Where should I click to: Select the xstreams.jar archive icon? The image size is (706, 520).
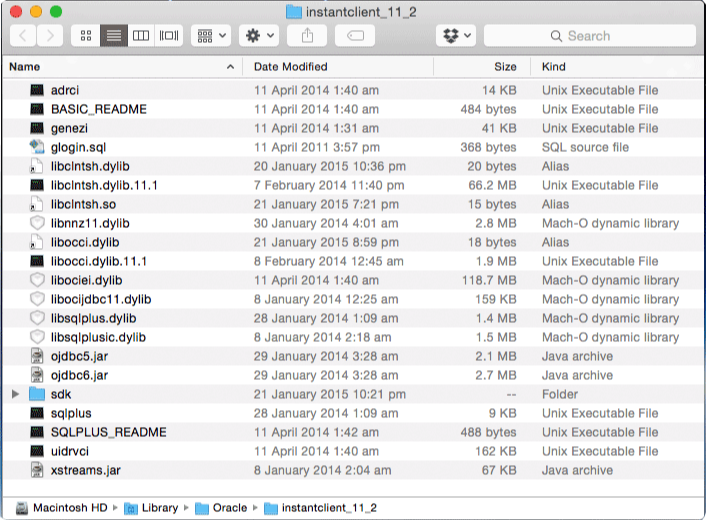click(x=37, y=470)
